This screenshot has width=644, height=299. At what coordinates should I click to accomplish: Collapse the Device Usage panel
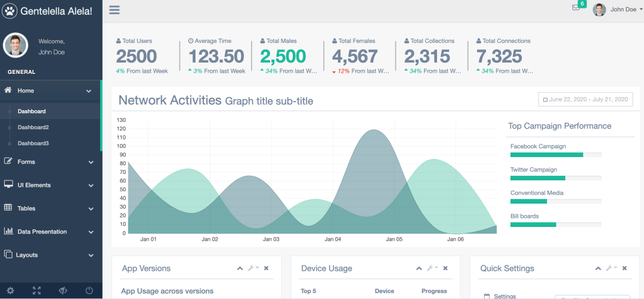click(419, 269)
